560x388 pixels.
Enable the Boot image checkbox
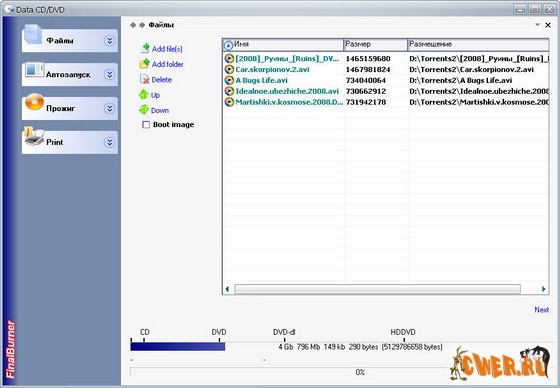146,125
